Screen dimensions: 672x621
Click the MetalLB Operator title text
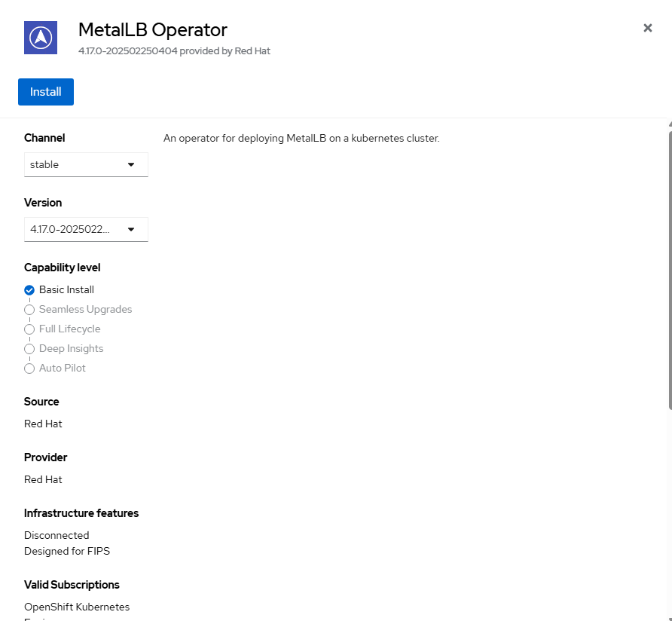[153, 30]
